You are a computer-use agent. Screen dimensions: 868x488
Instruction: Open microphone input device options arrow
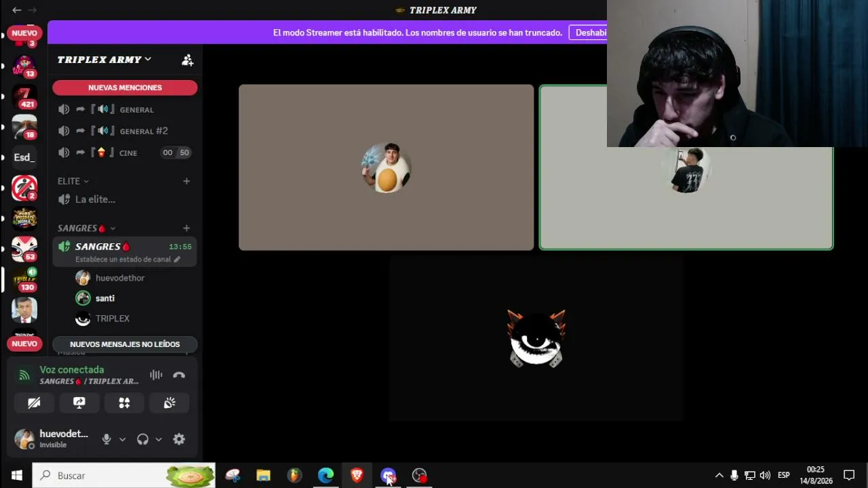(122, 439)
